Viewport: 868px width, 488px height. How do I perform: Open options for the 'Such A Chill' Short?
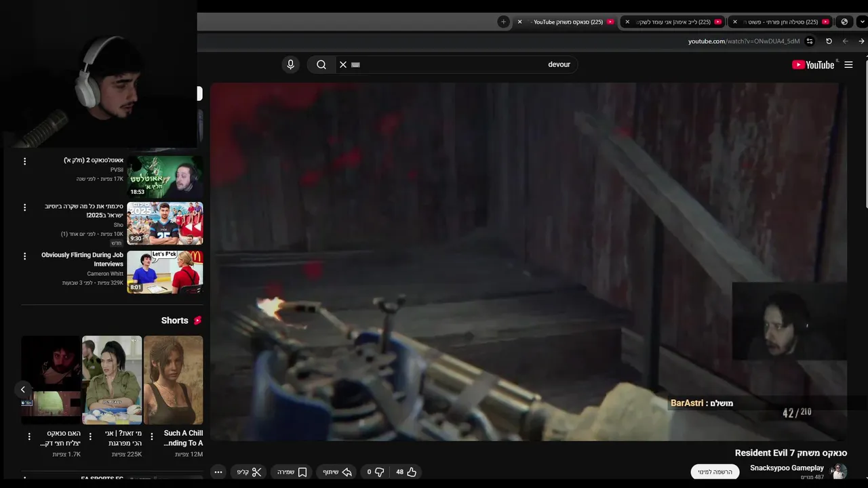tap(151, 437)
